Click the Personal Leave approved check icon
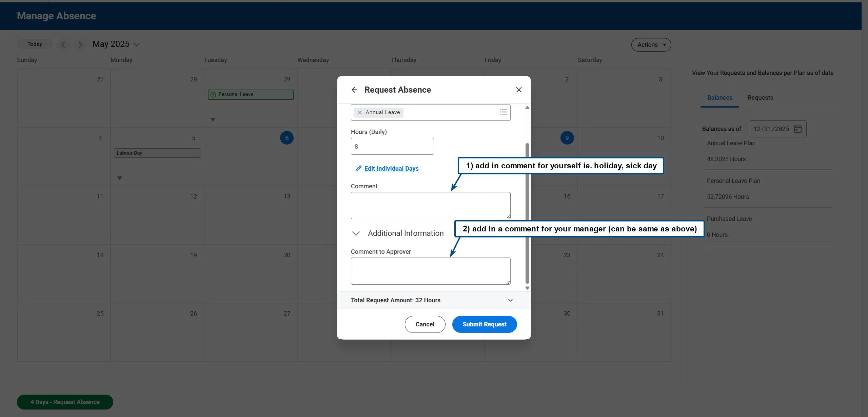This screenshot has height=417, width=868. pyautogui.click(x=213, y=95)
